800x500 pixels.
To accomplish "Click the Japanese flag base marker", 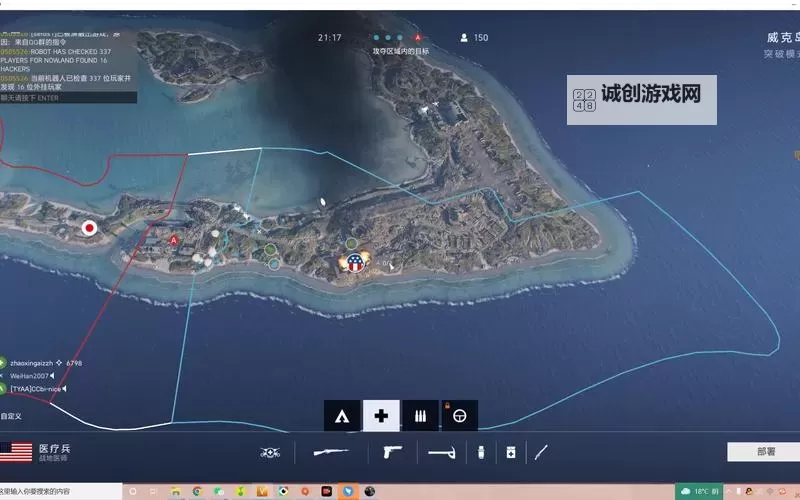I will (x=89, y=228).
